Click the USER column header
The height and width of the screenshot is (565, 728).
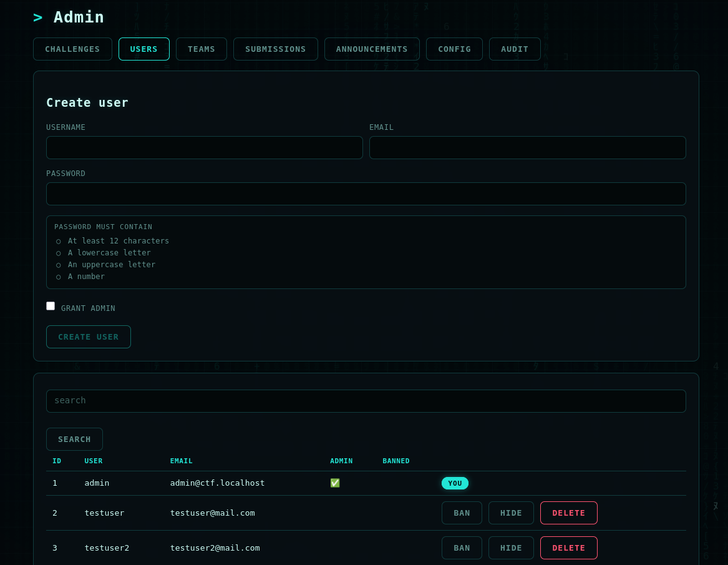pos(94,461)
